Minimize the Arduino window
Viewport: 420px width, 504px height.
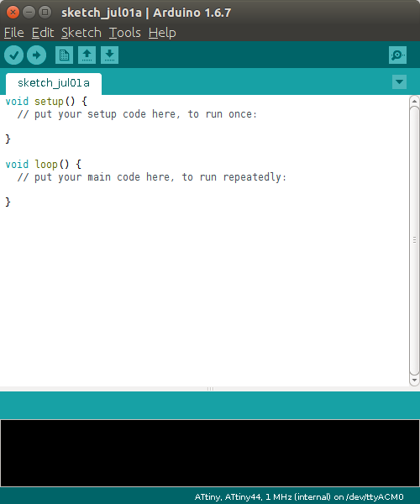point(29,13)
